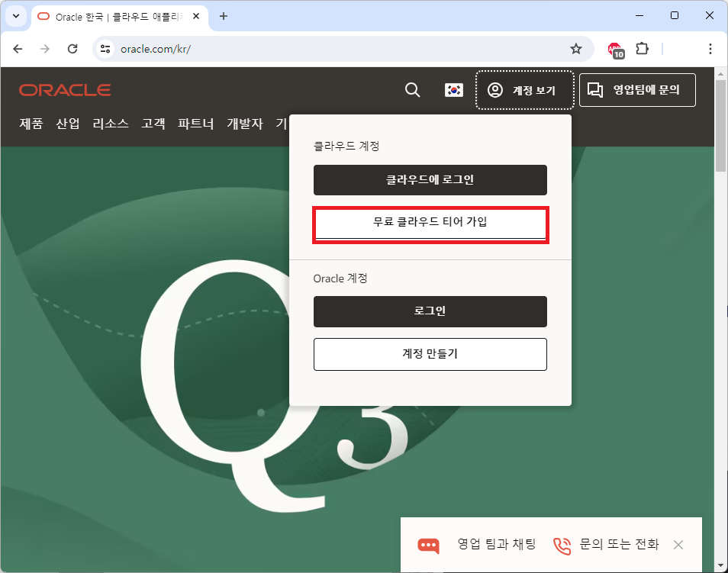Open the 제품 navigation menu
Viewport: 728px width, 573px height.
pyautogui.click(x=31, y=124)
